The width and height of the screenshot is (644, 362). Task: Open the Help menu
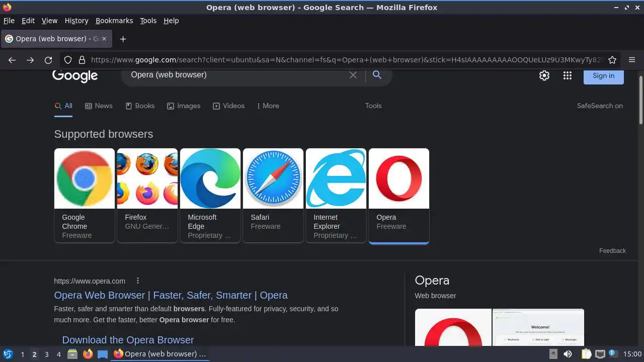pyautogui.click(x=171, y=21)
